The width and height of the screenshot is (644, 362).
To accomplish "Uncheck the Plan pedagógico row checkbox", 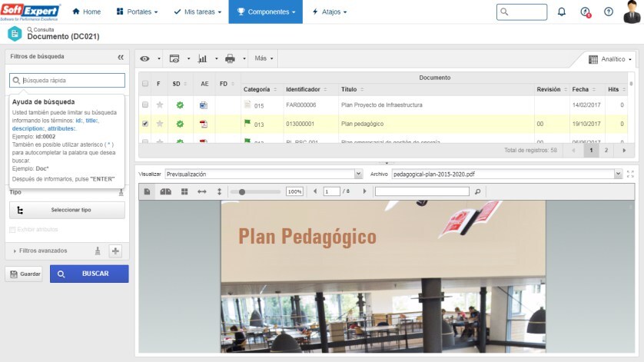I will pos(145,124).
